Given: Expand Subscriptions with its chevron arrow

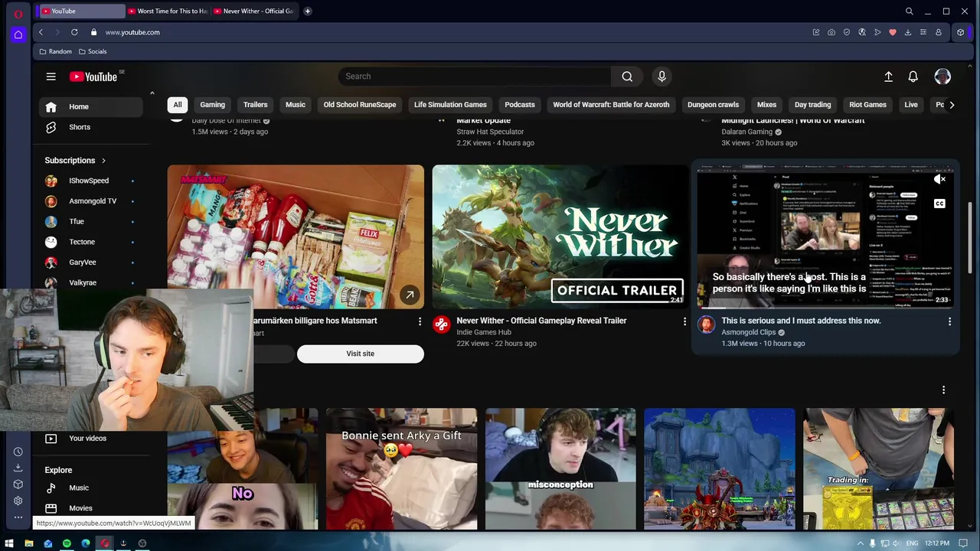Looking at the screenshot, I should coord(103,161).
